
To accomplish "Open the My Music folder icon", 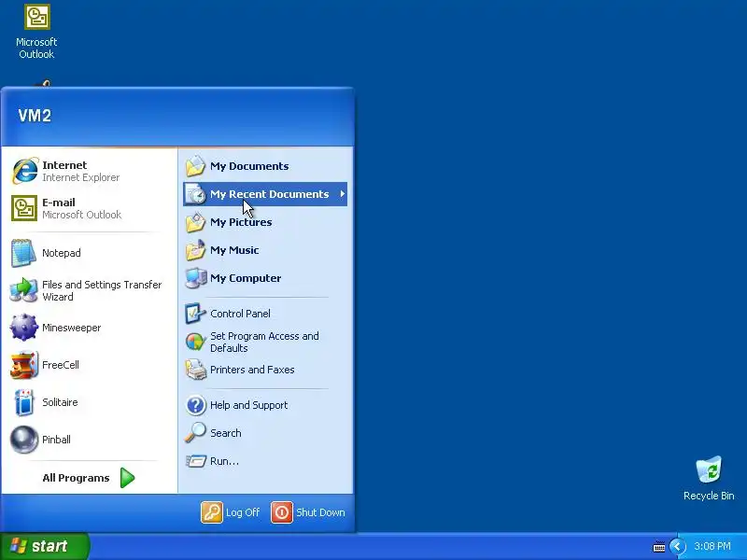I will click(195, 250).
